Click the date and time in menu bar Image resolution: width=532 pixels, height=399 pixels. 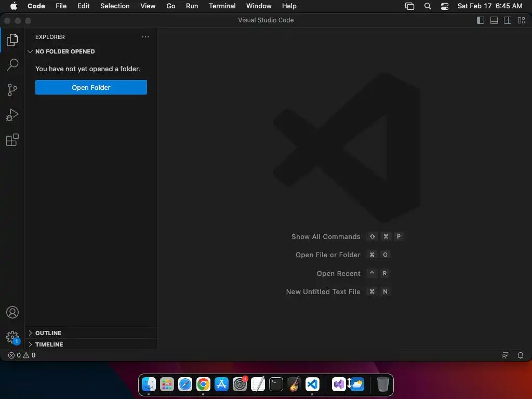(490, 6)
